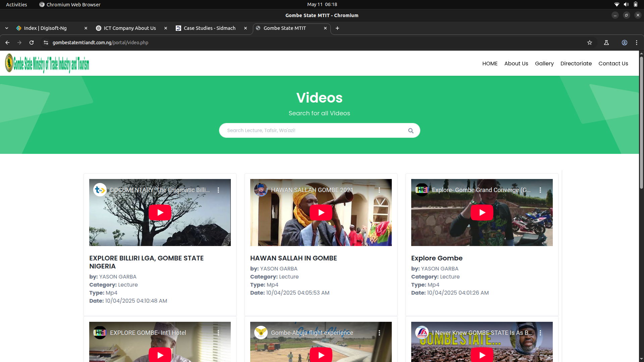Switch to the ICT Company About Us tab
644x362 pixels.
pos(130,28)
